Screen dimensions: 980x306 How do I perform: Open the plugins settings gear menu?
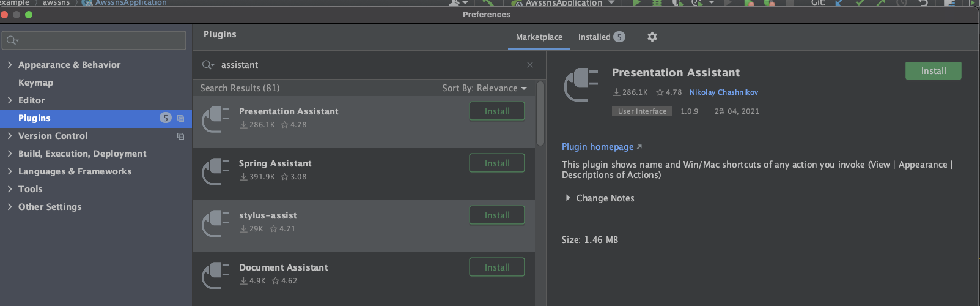(x=652, y=37)
